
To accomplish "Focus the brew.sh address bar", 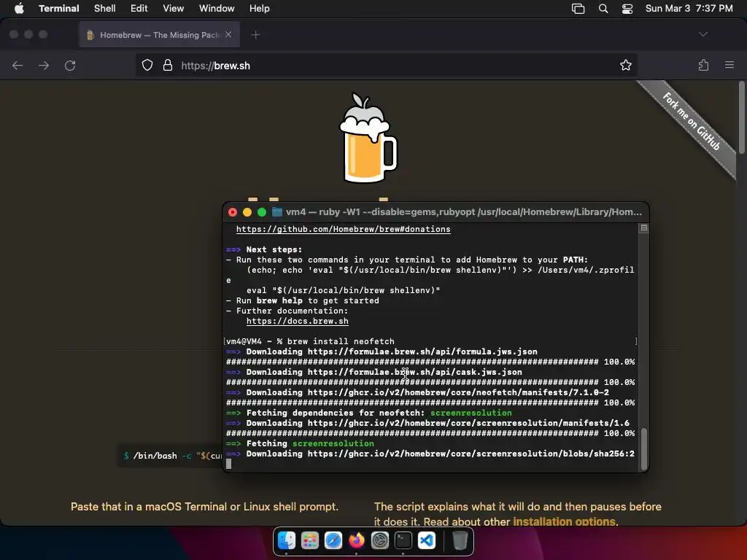I will 387,65.
